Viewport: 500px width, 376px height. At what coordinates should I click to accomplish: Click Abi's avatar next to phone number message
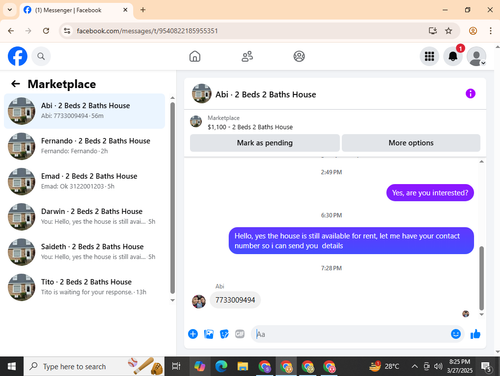tap(199, 301)
